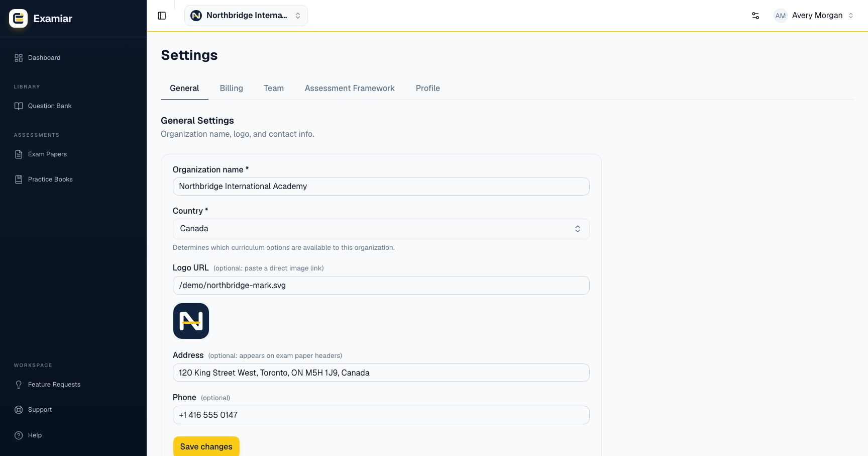This screenshot has height=456, width=868.
Task: Open the Dashboard grid icon
Action: pyautogui.click(x=19, y=58)
